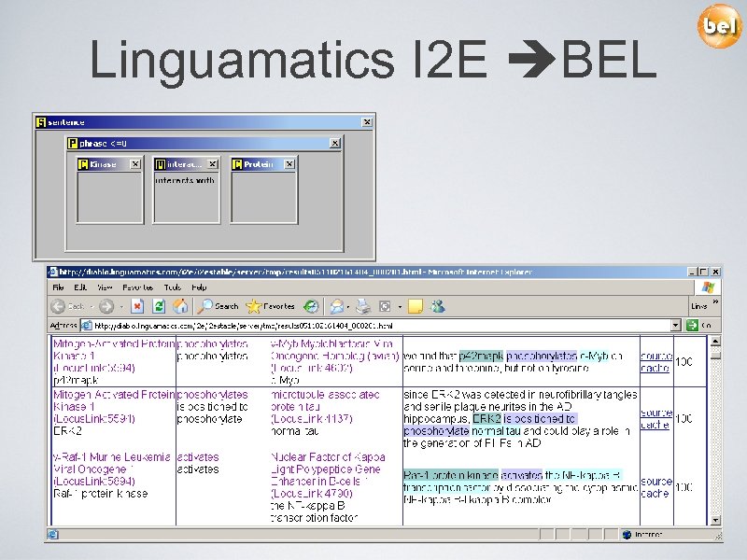Image resolution: width=747 pixels, height=560 pixels.
Task: Click v-Raf-1 Murine Leukemia Viral Oncogene entry
Action: [x=112, y=469]
